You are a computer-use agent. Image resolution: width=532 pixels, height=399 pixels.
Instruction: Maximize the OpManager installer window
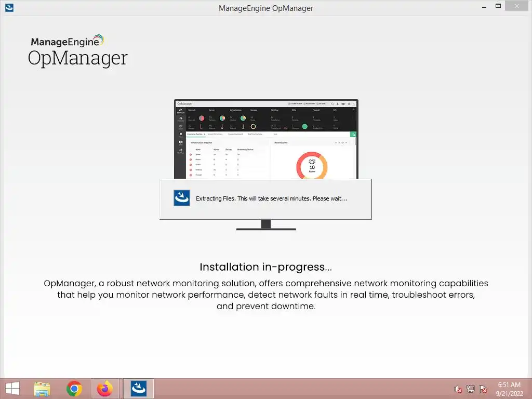[x=498, y=6]
